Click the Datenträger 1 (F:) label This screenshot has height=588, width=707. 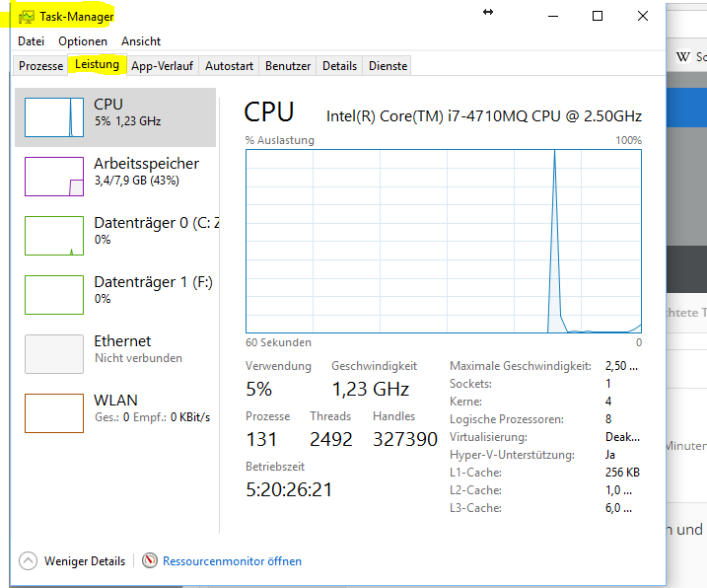coord(153,282)
